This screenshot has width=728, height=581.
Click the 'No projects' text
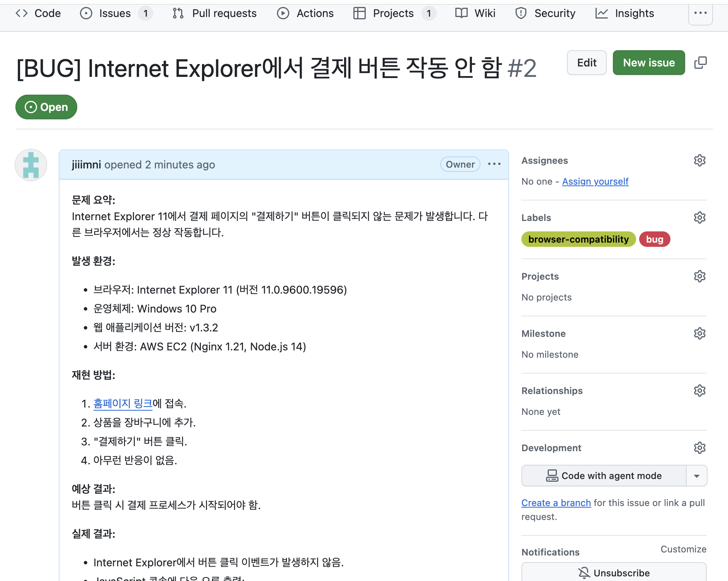coord(546,297)
